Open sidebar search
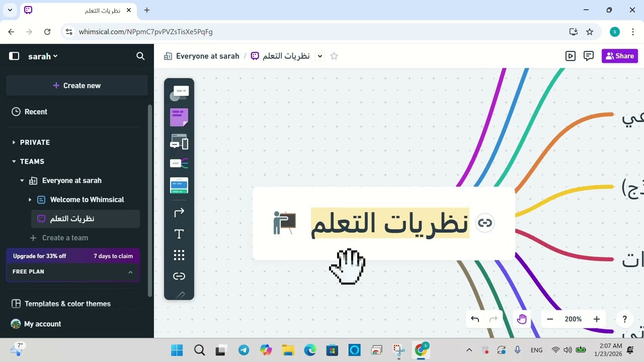This screenshot has width=644, height=362. [x=140, y=56]
